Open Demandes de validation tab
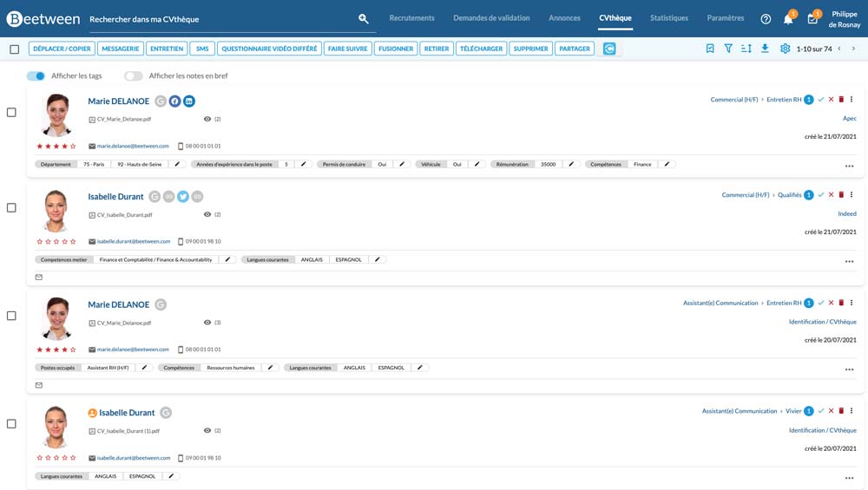Image resolution: width=868 pixels, height=490 pixels. [x=491, y=18]
